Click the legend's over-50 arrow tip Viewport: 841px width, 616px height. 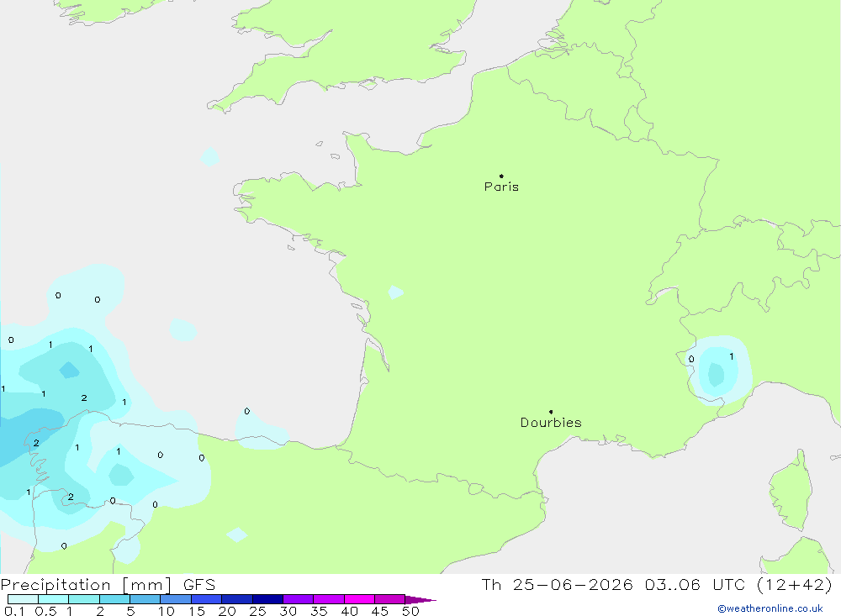pyautogui.click(x=420, y=600)
